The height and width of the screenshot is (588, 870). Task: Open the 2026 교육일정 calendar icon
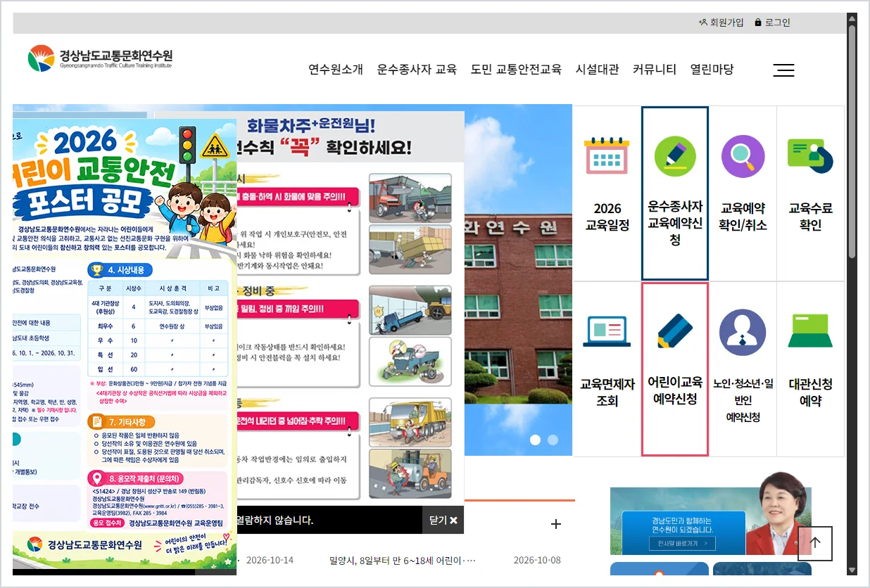pyautogui.click(x=607, y=157)
